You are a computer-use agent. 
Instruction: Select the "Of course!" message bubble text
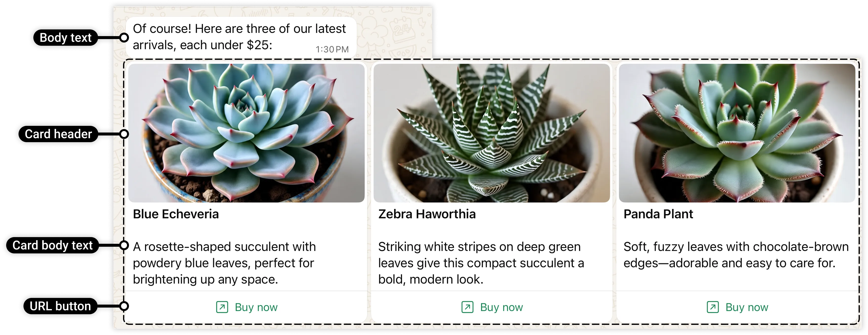coord(239,37)
